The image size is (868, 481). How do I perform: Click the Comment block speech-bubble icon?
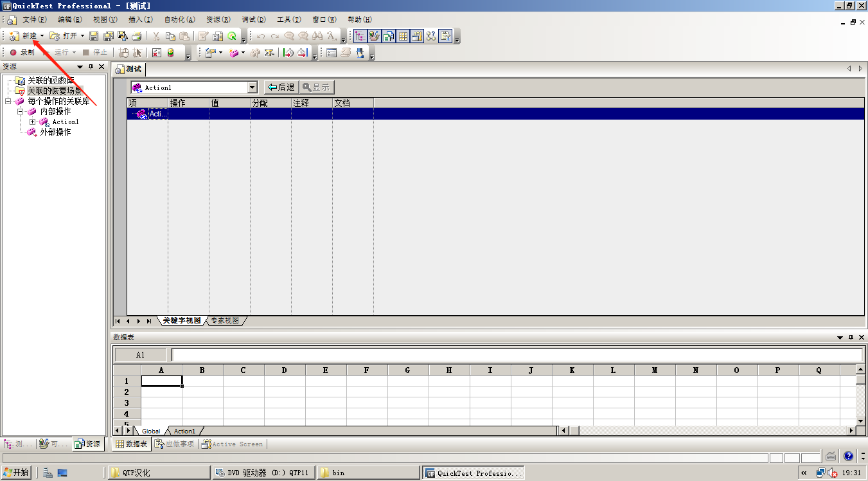[x=289, y=36]
